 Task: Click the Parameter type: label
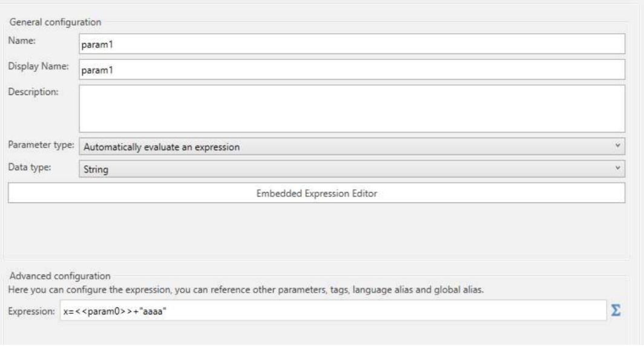click(x=41, y=145)
